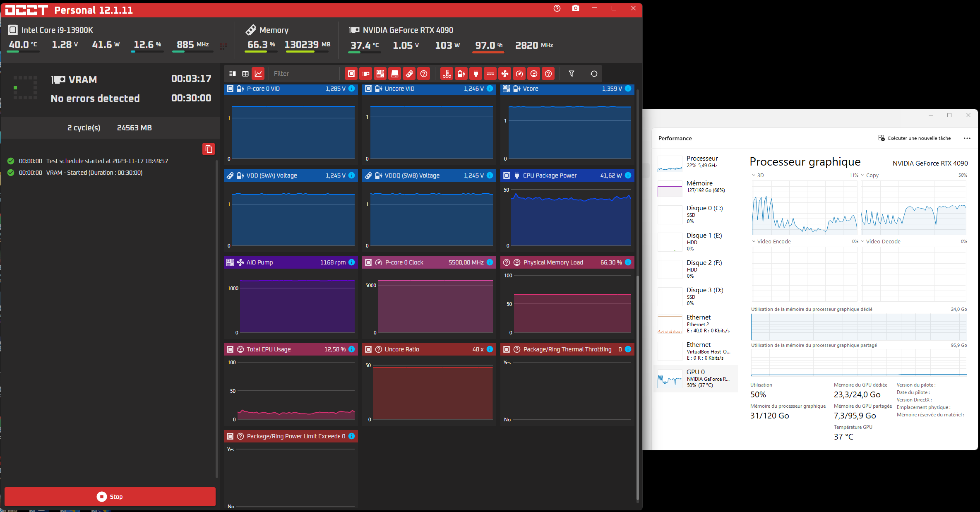Show info for Package/Ring Thermal Throttling sensor

point(628,349)
